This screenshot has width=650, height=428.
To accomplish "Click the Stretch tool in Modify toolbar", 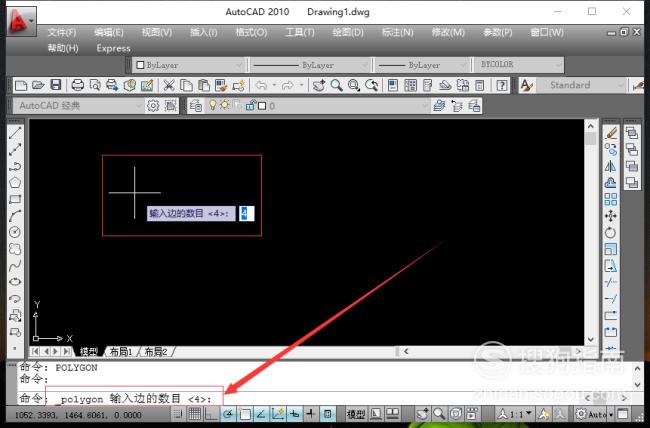I will (x=611, y=265).
